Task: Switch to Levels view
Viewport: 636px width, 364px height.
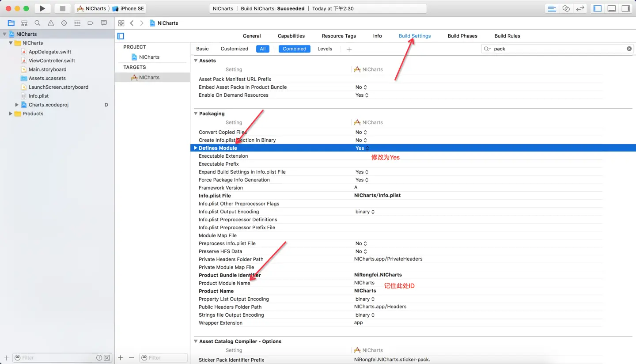Action: coord(325,49)
